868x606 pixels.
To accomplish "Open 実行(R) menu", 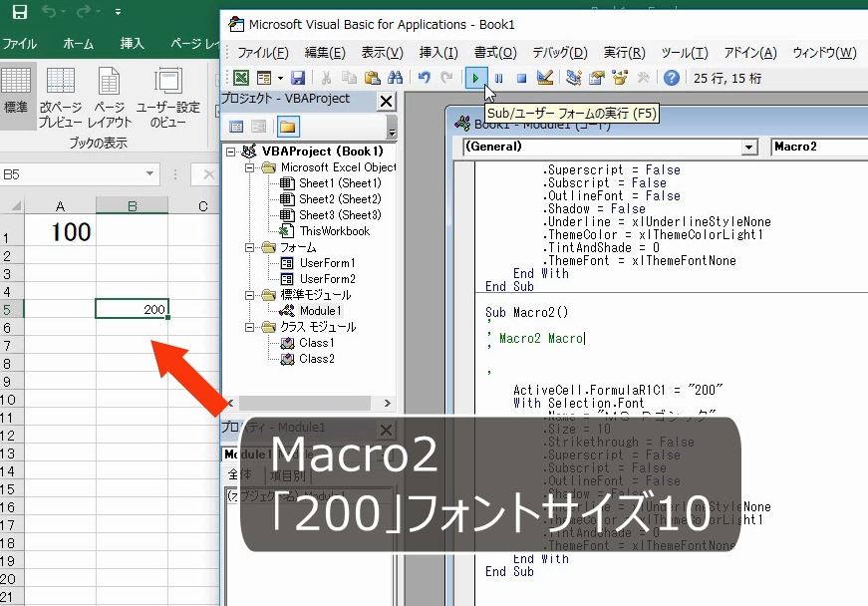I will coord(625,53).
